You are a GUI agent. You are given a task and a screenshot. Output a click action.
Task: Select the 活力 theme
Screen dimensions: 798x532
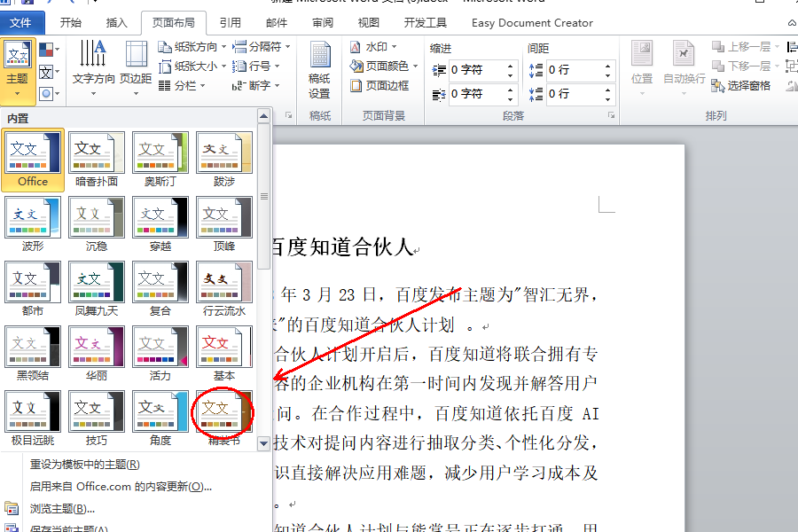[x=160, y=353]
